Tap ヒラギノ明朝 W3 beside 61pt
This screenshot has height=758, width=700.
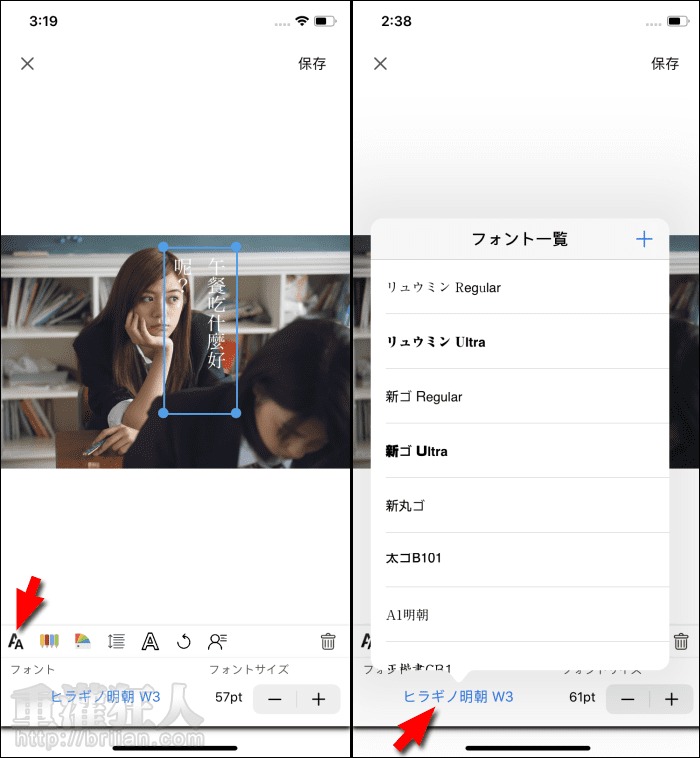[458, 697]
